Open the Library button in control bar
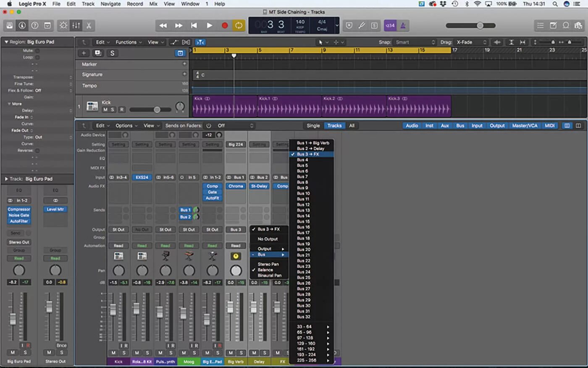 click(x=10, y=26)
